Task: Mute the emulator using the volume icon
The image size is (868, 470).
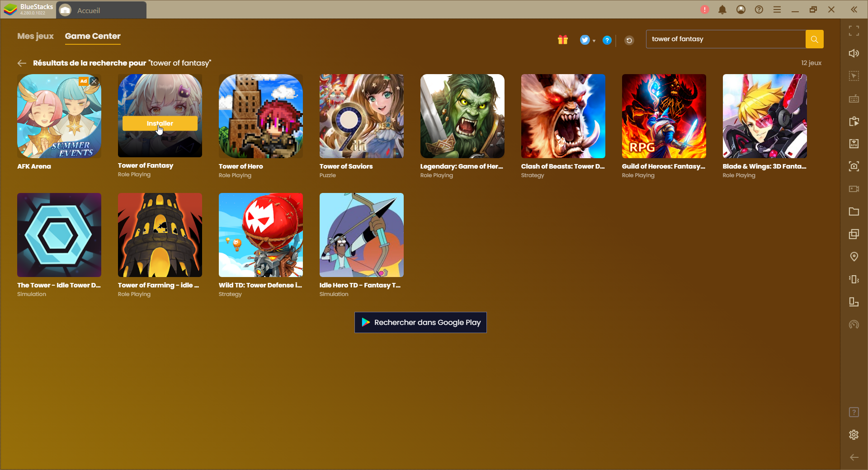Action: [854, 53]
